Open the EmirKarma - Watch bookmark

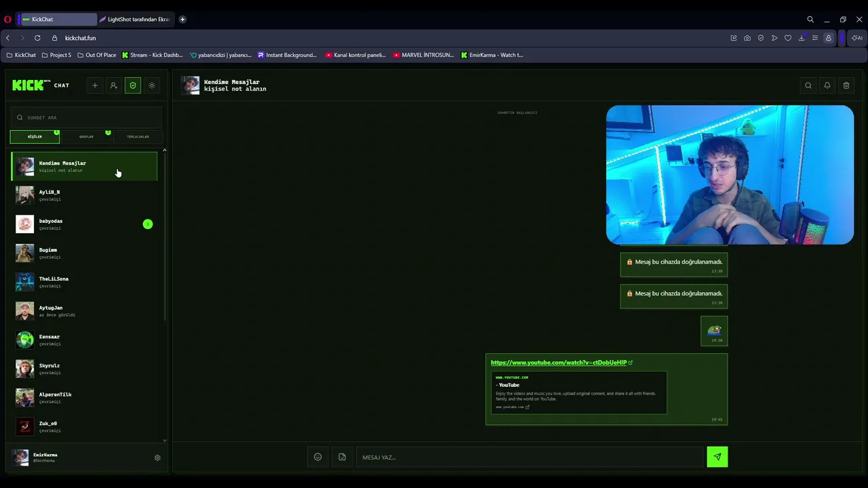click(x=492, y=55)
